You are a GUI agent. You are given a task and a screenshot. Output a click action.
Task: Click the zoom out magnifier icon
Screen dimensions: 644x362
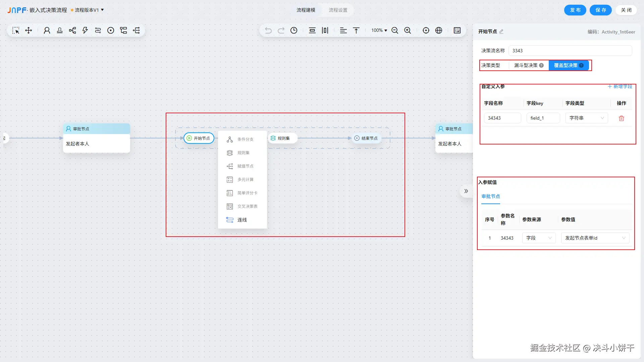pos(395,31)
